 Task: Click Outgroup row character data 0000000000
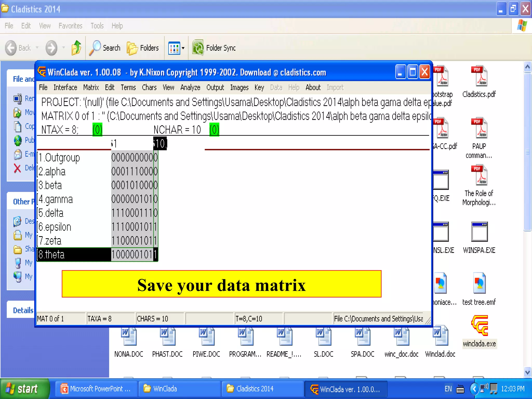(134, 157)
